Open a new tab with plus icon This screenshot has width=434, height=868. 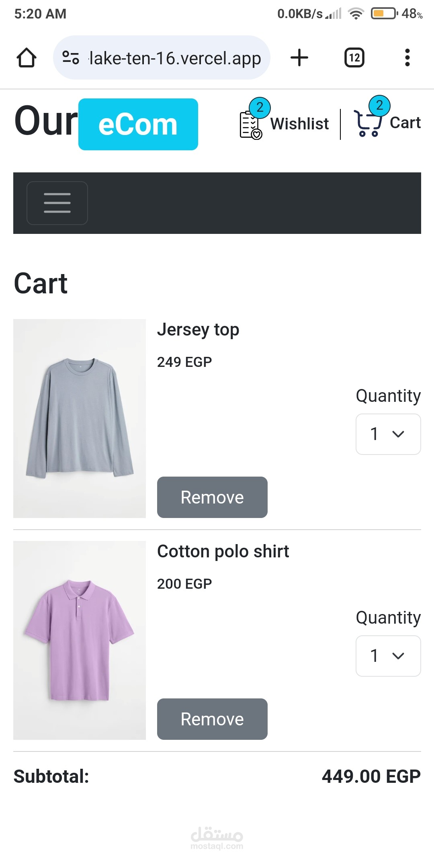(x=299, y=57)
